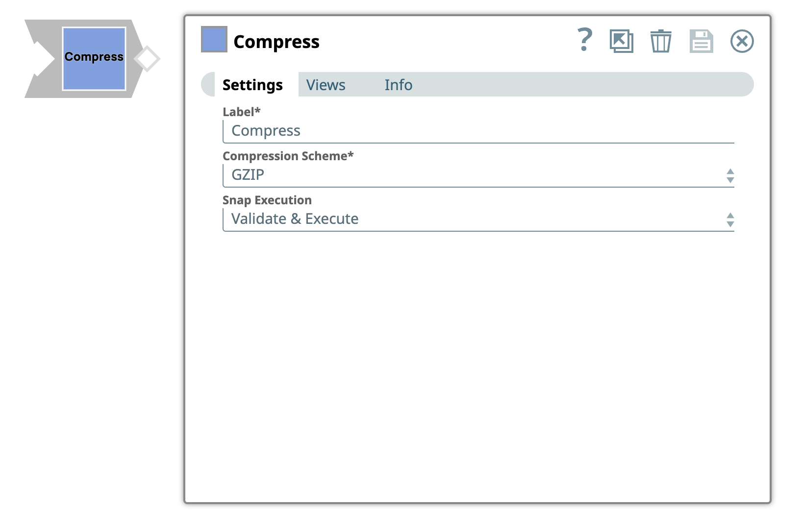The width and height of the screenshot is (802, 532).
Task: Click the save floppy disk icon
Action: point(701,41)
